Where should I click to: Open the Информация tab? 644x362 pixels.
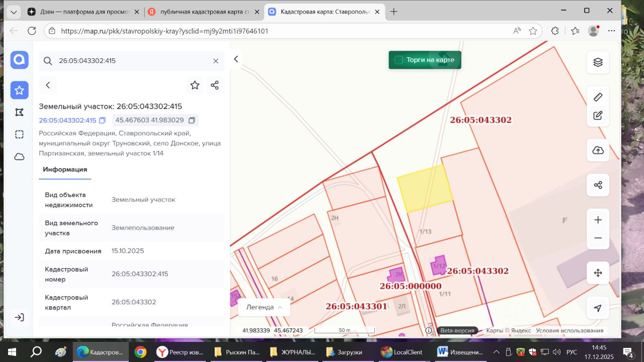[65, 169]
